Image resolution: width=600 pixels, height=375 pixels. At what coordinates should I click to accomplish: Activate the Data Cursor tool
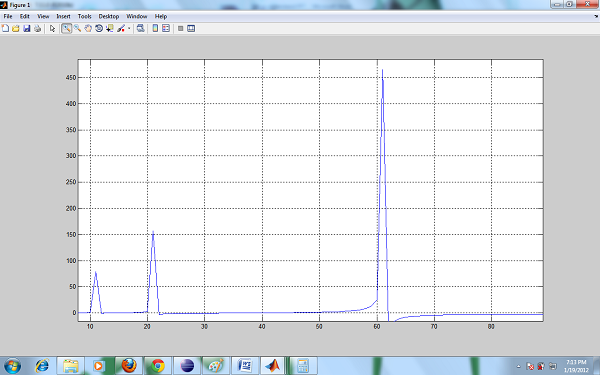point(109,28)
